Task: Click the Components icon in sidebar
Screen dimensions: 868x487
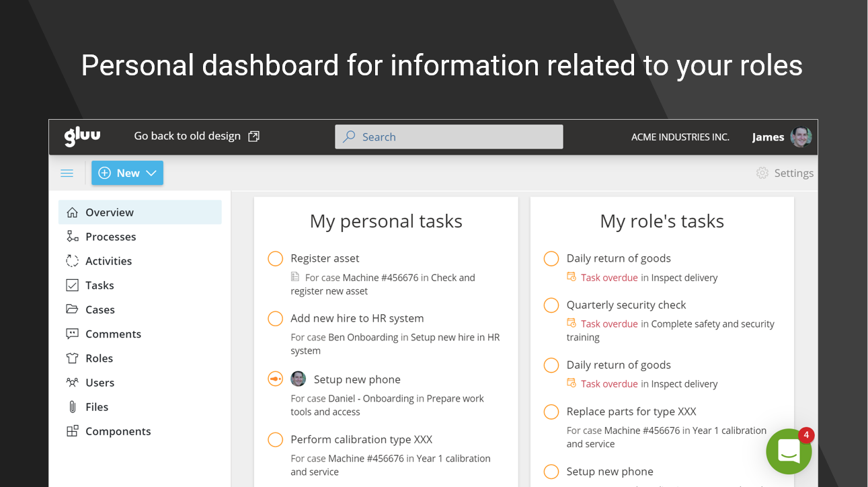Action: pos(73,431)
